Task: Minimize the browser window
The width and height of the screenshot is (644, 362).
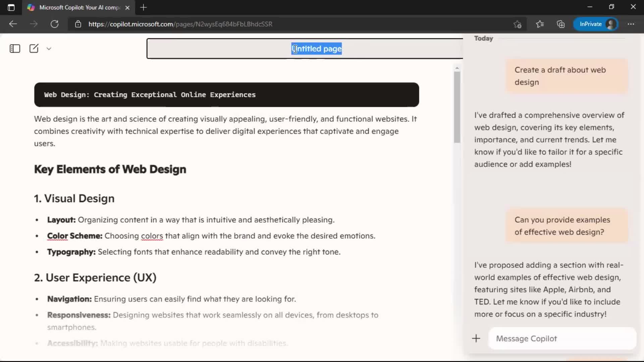Action: (590, 7)
